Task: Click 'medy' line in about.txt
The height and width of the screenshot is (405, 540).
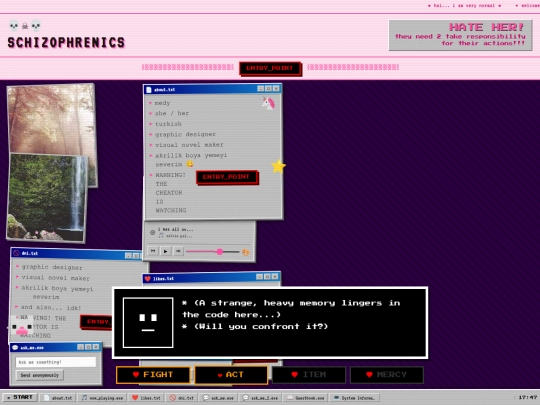Action: tap(162, 103)
